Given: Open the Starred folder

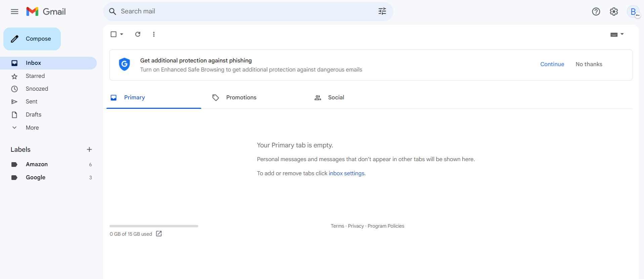Looking at the screenshot, I should [48, 76].
